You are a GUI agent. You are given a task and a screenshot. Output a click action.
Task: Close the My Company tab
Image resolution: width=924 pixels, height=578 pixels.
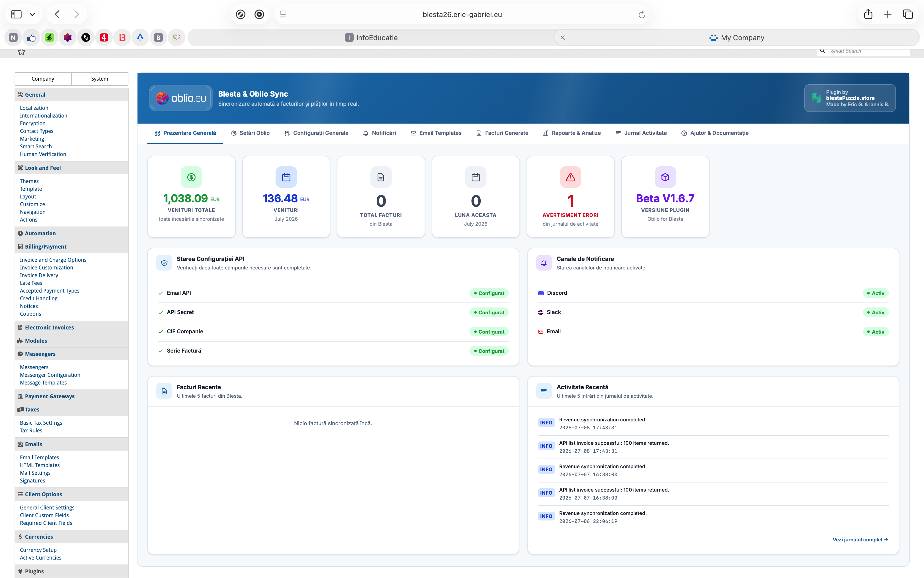tap(562, 37)
